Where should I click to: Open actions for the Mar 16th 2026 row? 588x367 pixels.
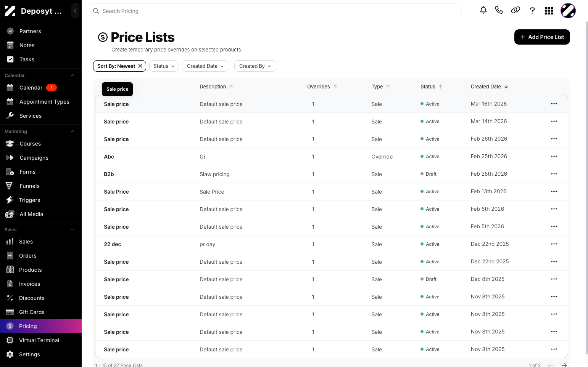pos(554,104)
